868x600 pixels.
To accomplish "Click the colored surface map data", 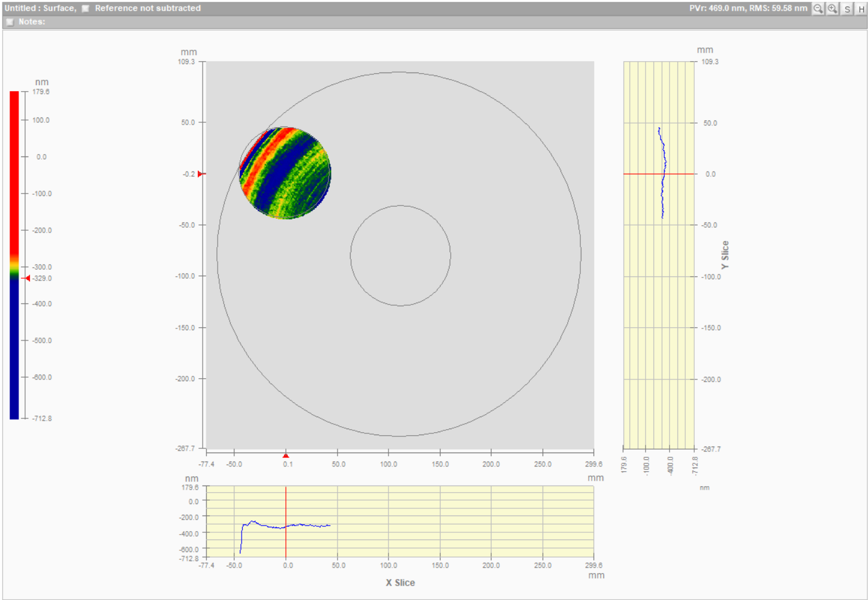I will coord(285,173).
